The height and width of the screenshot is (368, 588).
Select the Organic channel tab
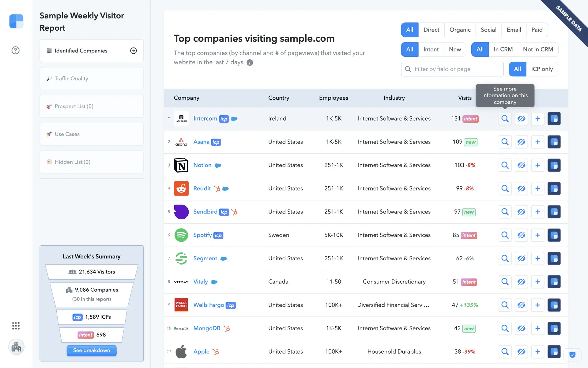(460, 30)
